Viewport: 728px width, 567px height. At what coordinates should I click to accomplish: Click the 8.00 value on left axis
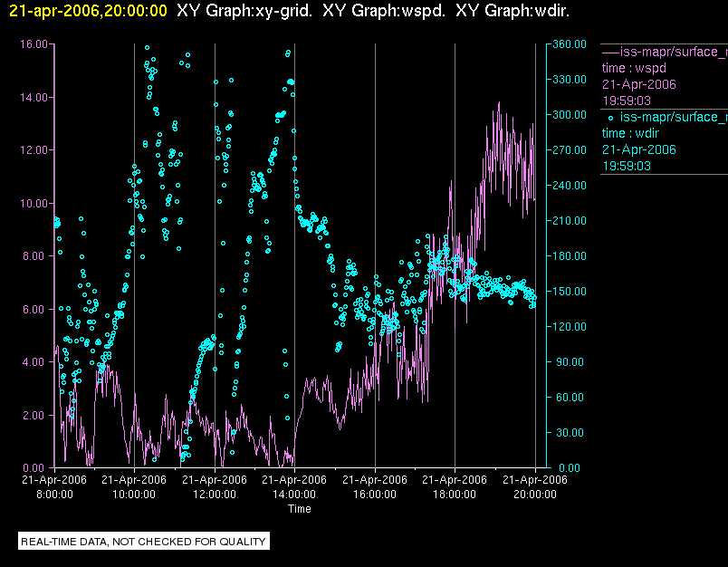[36, 256]
